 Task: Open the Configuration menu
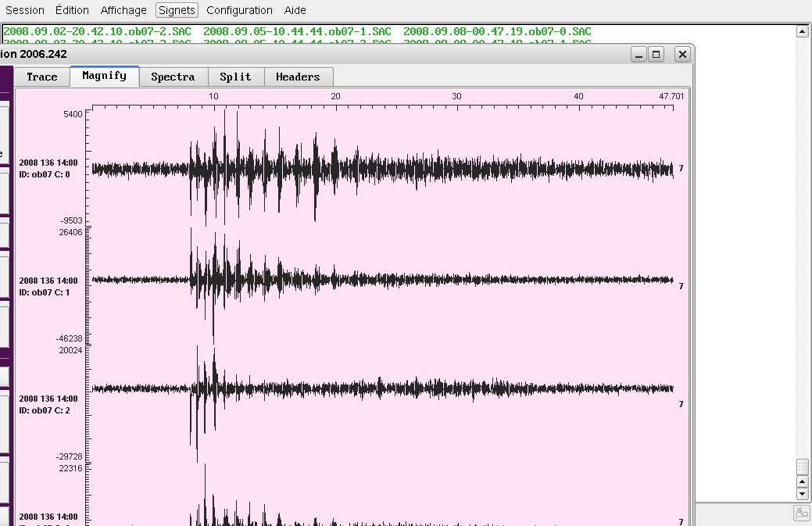click(239, 10)
